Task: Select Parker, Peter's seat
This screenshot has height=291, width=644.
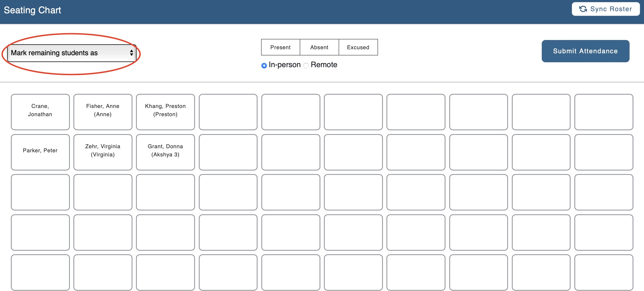Action: click(40, 152)
